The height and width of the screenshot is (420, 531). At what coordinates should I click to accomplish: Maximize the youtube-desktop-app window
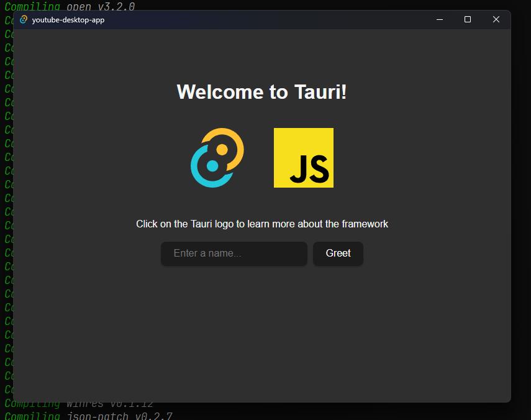tap(468, 20)
